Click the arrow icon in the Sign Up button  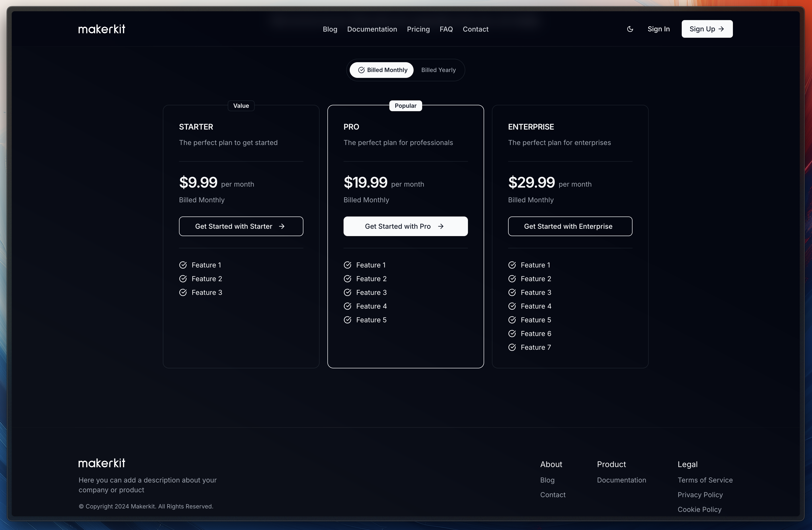[x=721, y=29]
